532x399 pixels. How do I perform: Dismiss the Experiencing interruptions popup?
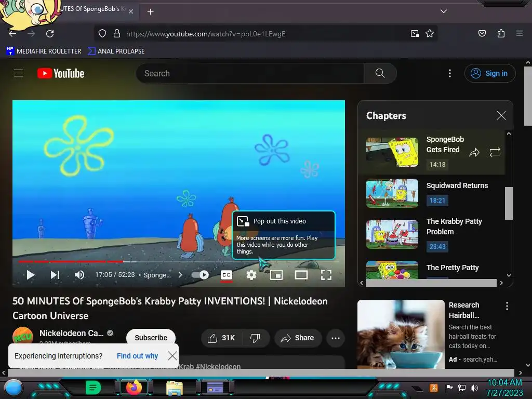[x=172, y=356]
